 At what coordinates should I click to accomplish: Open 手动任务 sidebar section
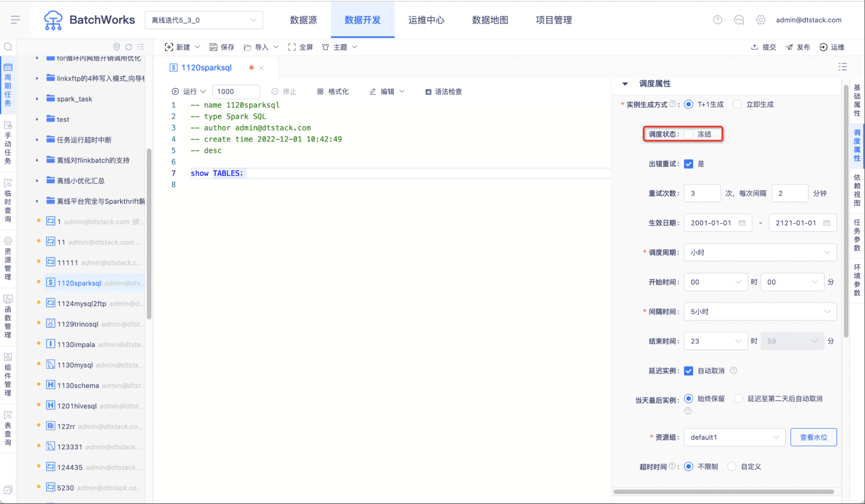tap(8, 143)
